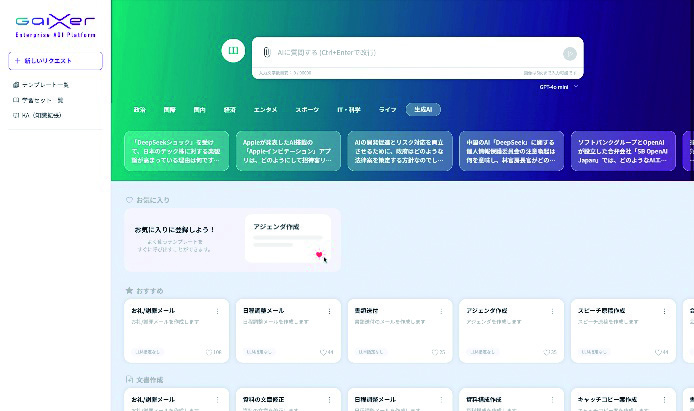Image resolution: width=694 pixels, height=411 pixels.
Task: Click the GaiXer logo
Action: [x=55, y=26]
